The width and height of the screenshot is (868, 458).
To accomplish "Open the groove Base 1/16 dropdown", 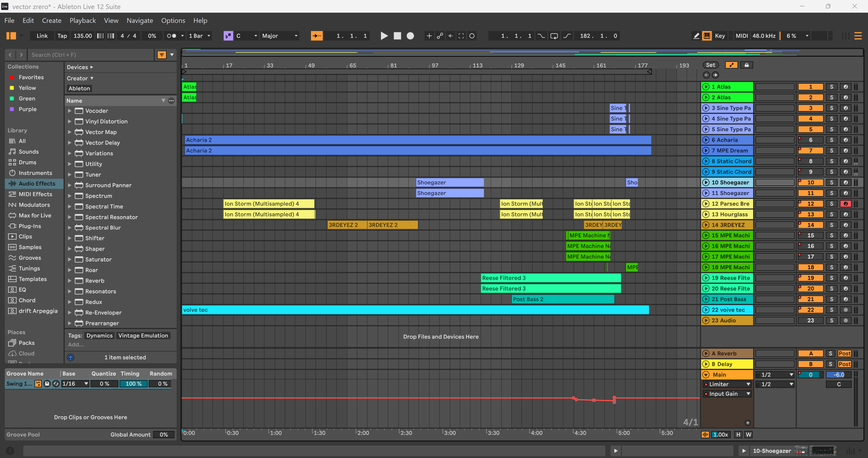I will 75,384.
